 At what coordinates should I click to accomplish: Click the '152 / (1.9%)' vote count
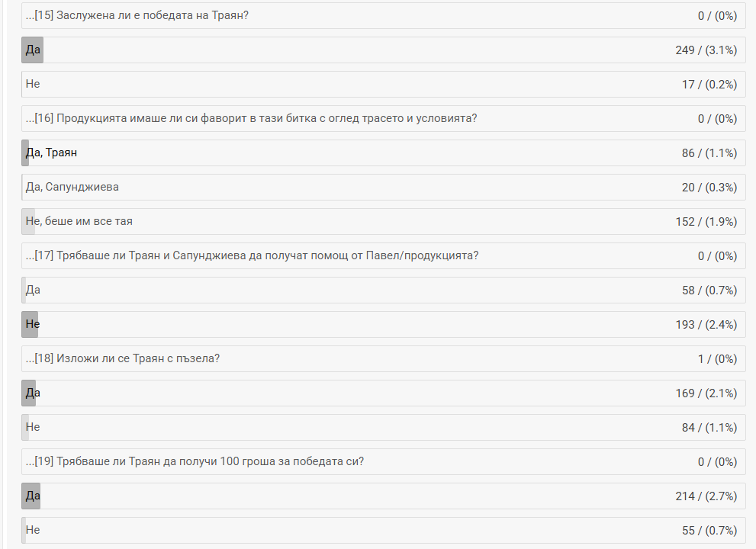[706, 221]
